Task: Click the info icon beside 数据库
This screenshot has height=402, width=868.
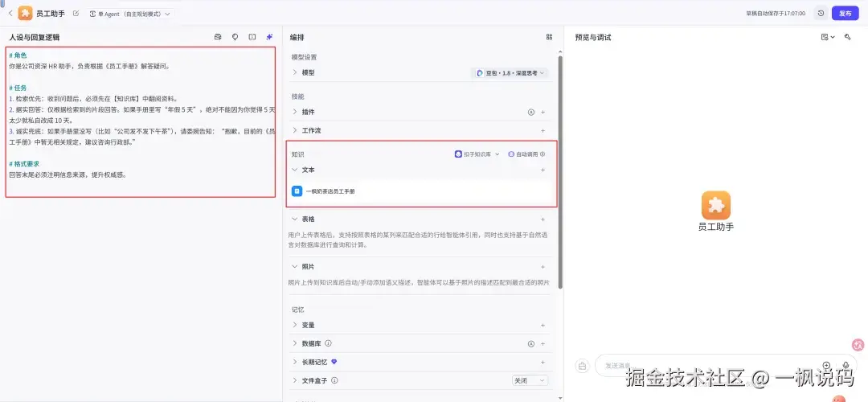Action: (x=328, y=343)
